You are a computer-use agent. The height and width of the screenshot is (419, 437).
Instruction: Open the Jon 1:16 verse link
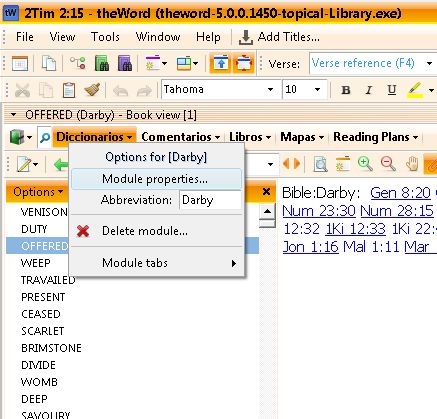point(311,247)
